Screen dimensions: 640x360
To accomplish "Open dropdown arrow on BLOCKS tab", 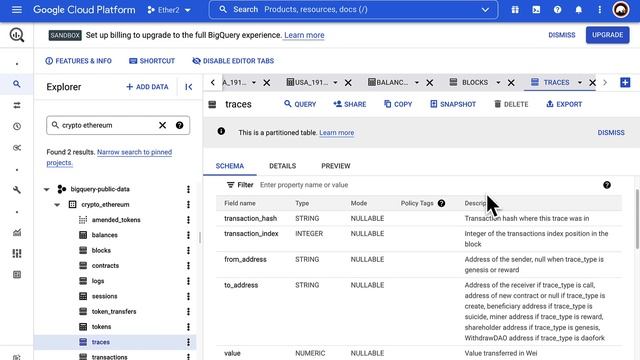I will pos(498,82).
